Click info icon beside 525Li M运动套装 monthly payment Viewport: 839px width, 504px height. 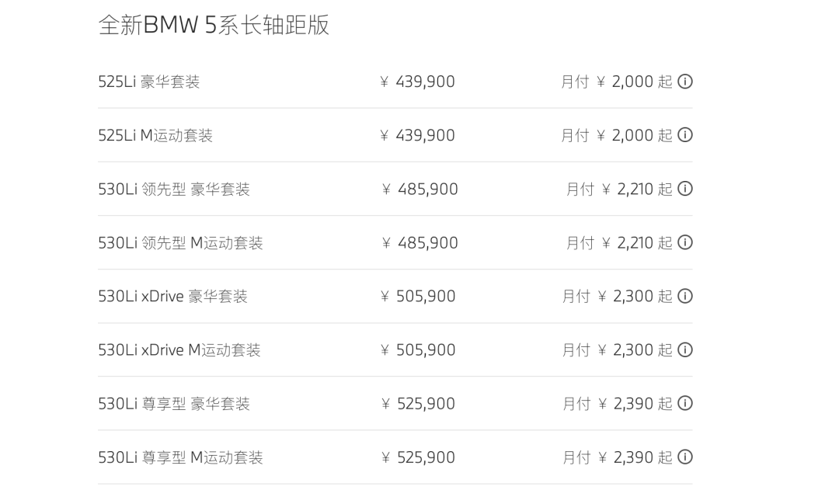(x=685, y=135)
